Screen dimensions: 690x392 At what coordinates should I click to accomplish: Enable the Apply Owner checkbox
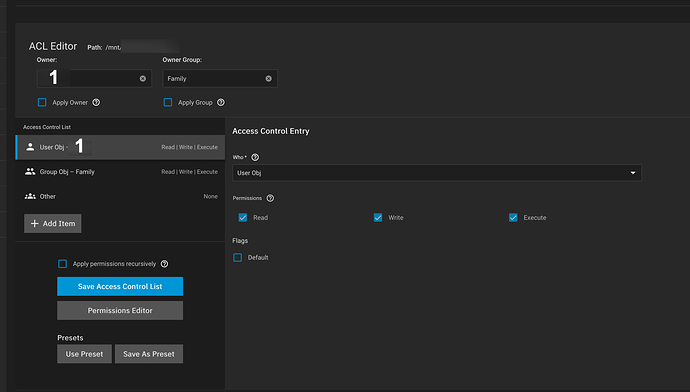pyautogui.click(x=42, y=103)
